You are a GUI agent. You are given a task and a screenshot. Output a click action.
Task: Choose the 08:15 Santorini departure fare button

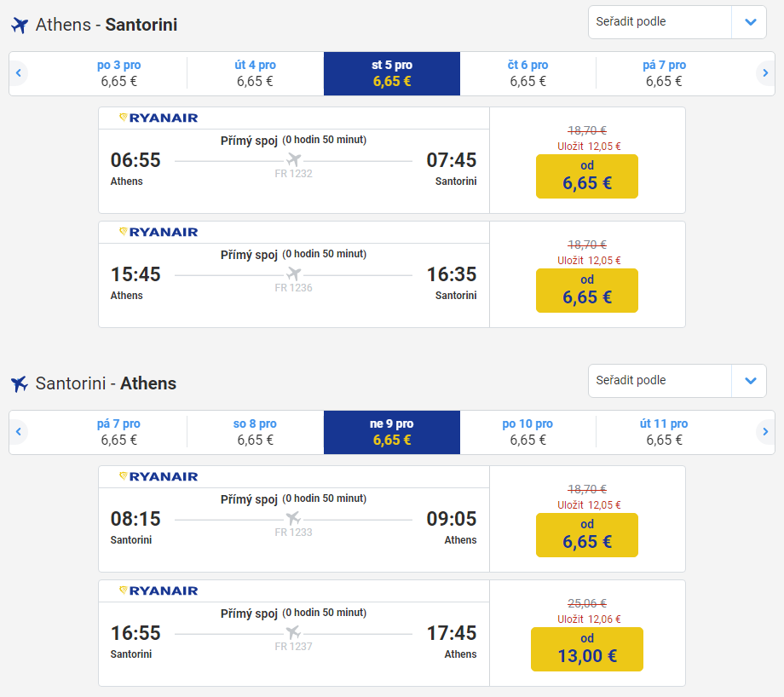point(586,534)
